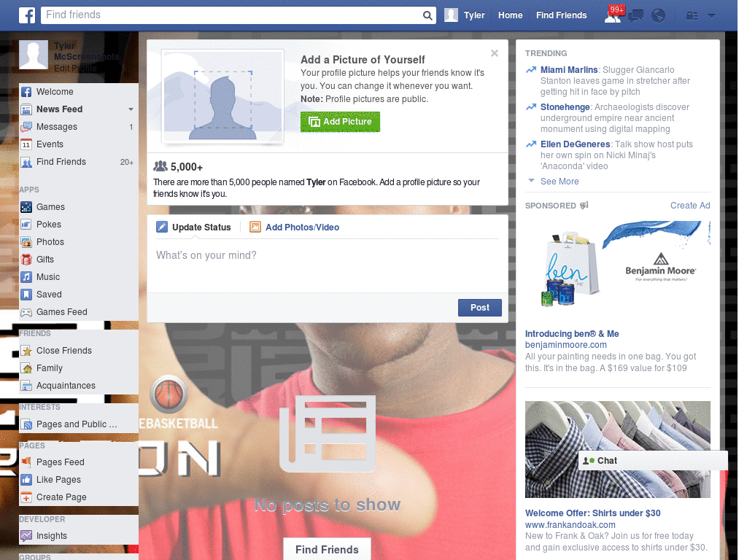The image size is (747, 560).
Task: Expand the account menu arrow in top bar
Action: 712,16
